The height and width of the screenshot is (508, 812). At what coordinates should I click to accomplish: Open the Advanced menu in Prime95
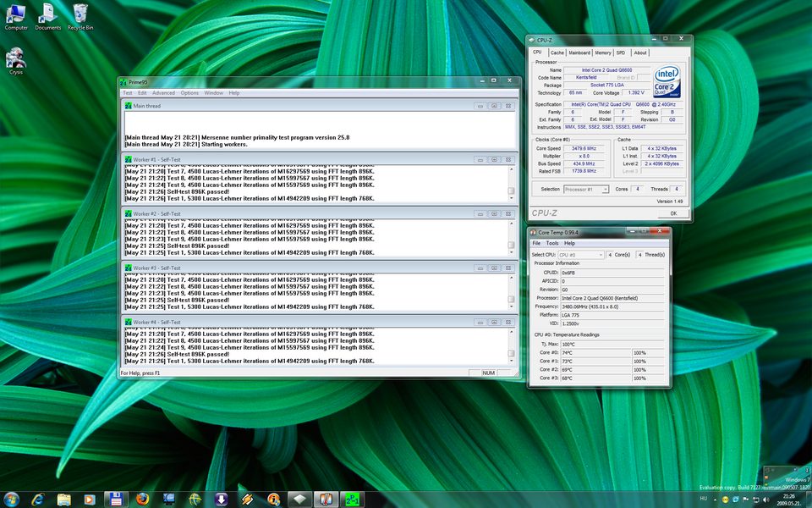pos(163,93)
